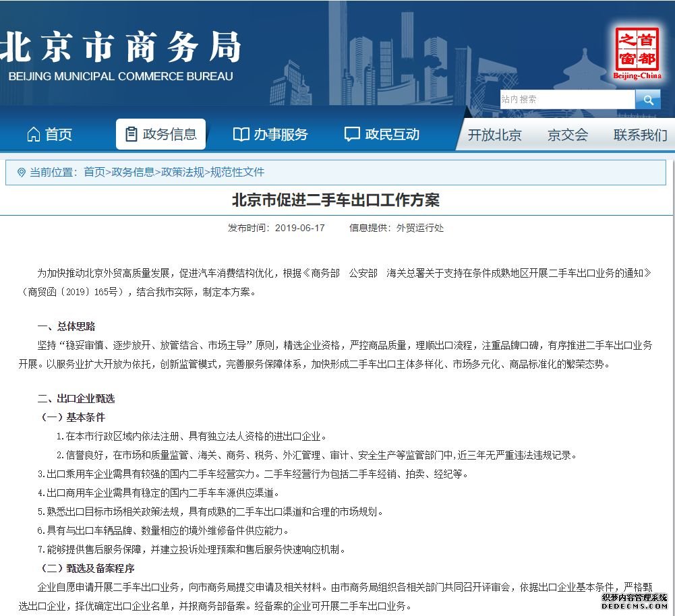The image size is (675, 616).
Task: Open the 联系我们 menu item
Action: click(x=641, y=135)
